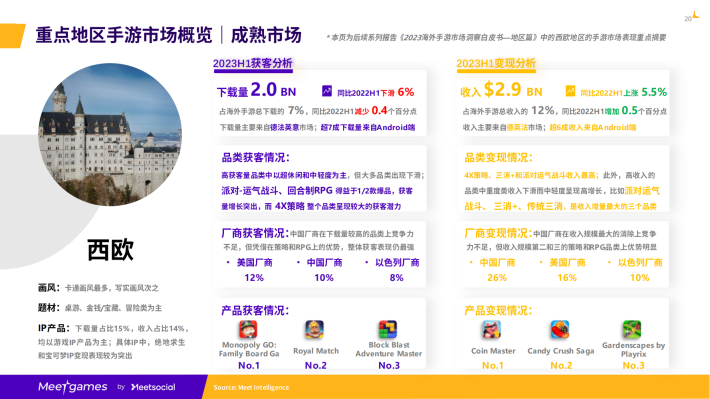The height and width of the screenshot is (399, 710).
Task: Open the Candy Crush Saga icon
Action: click(560, 329)
